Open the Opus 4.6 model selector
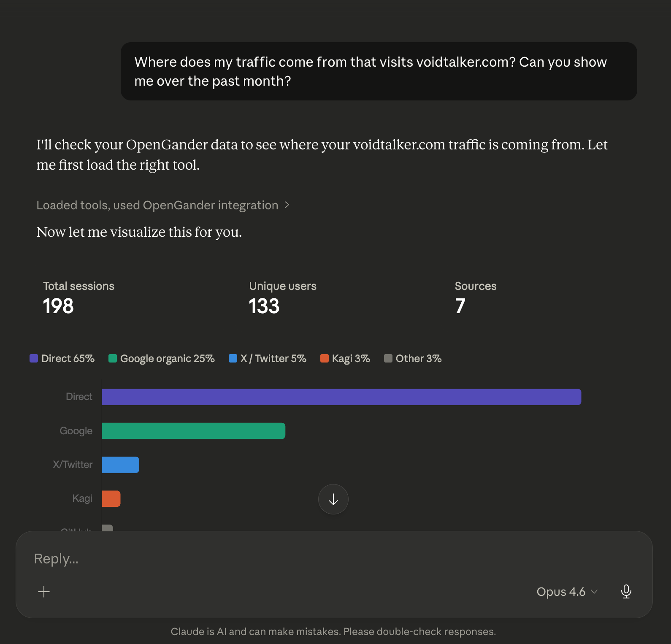Screen dimensions: 671x644 (567, 592)
